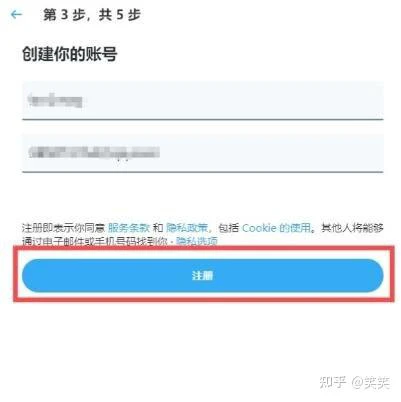Open the 隐私选项 link

click(197, 241)
